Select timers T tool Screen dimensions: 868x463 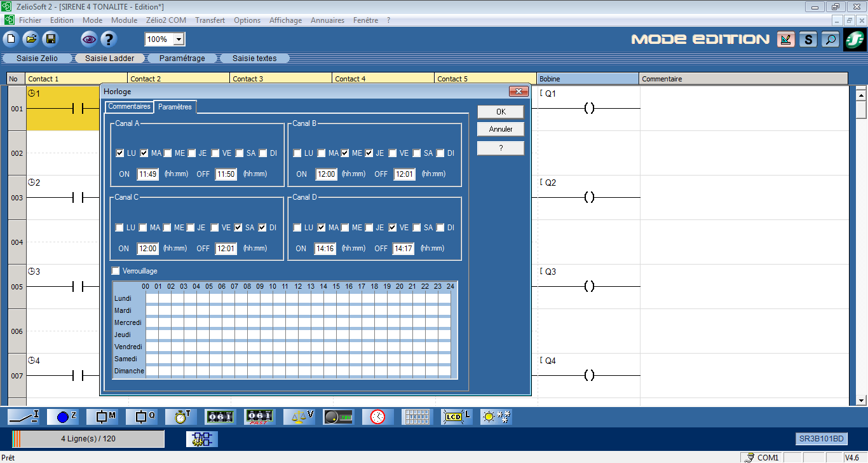click(x=181, y=417)
